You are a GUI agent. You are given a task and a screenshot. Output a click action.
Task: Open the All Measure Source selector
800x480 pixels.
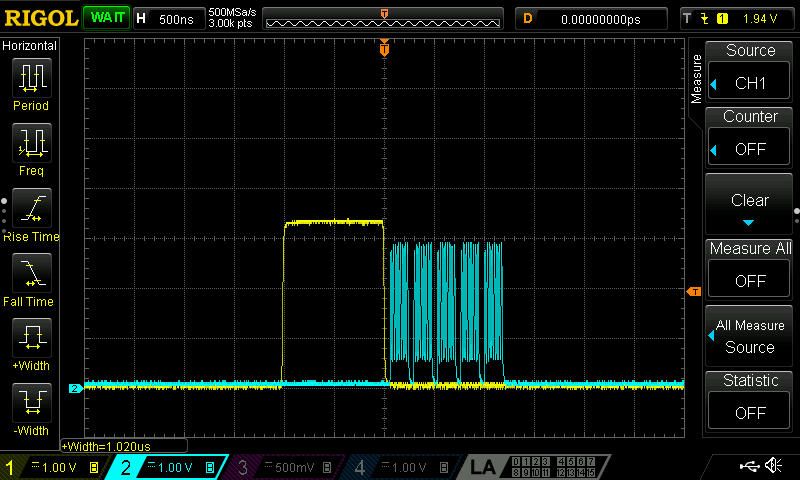point(748,336)
